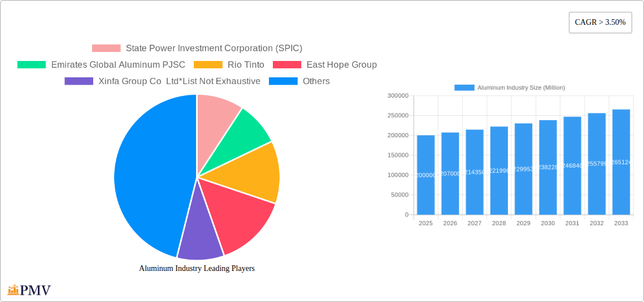The width and height of the screenshot is (644, 302).
Task: Click the 2025 bar in chart
Action: (425, 175)
